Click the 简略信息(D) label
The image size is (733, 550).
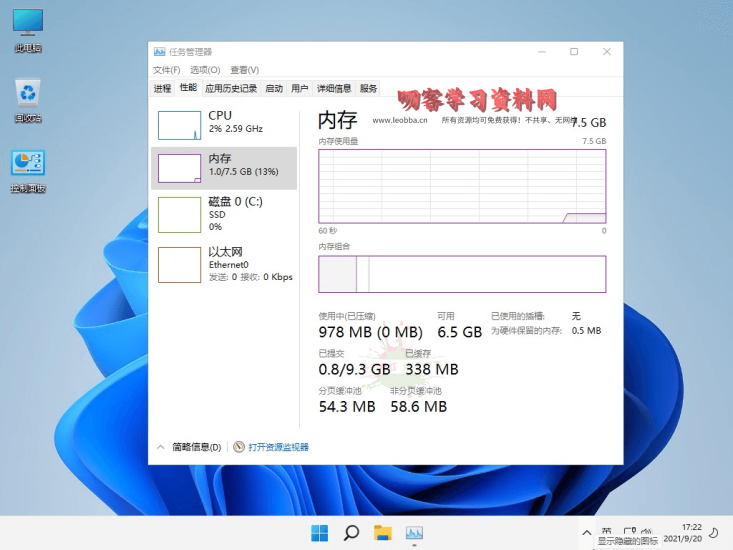196,447
